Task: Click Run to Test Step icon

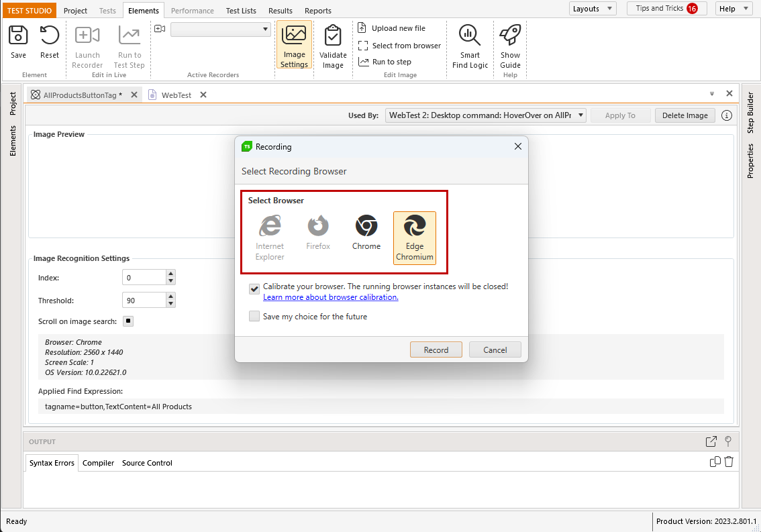Action: pos(130,36)
